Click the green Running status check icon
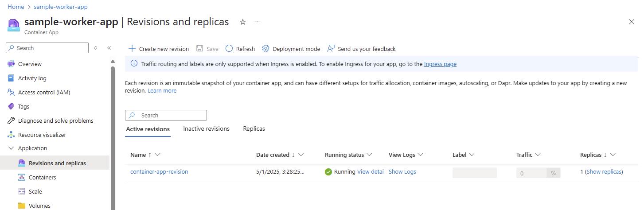 328,172
